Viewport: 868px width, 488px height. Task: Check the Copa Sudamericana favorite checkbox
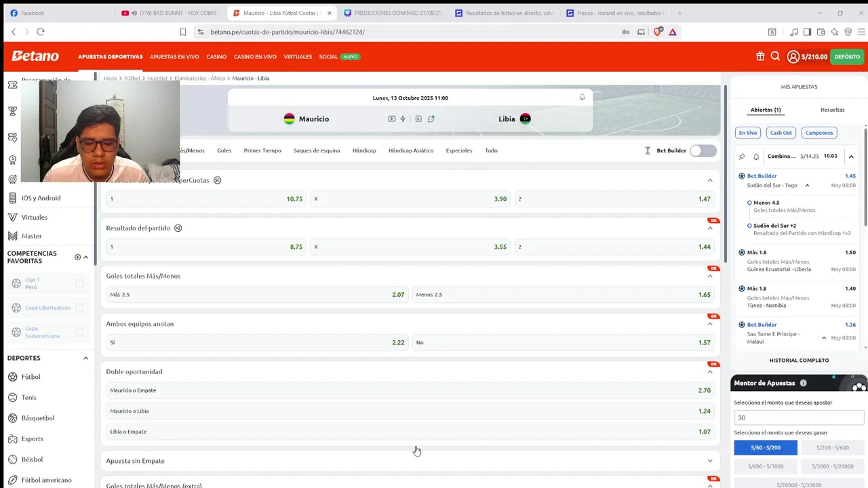click(x=79, y=332)
